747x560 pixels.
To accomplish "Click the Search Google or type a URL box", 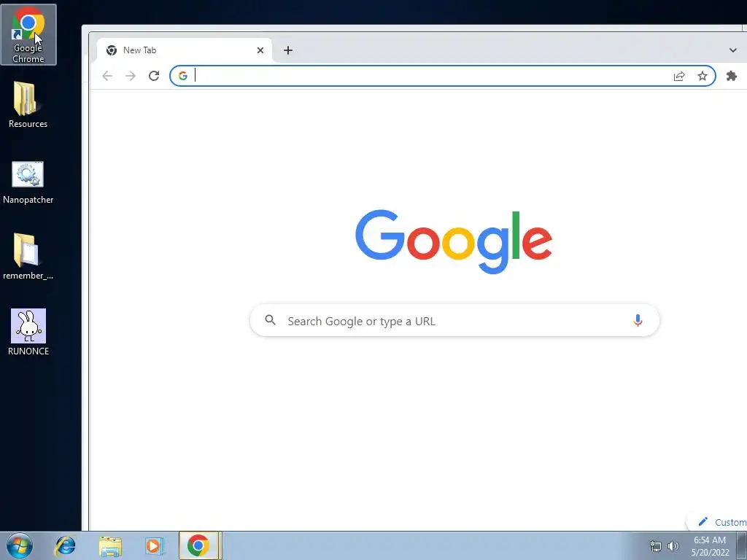I will pos(455,321).
